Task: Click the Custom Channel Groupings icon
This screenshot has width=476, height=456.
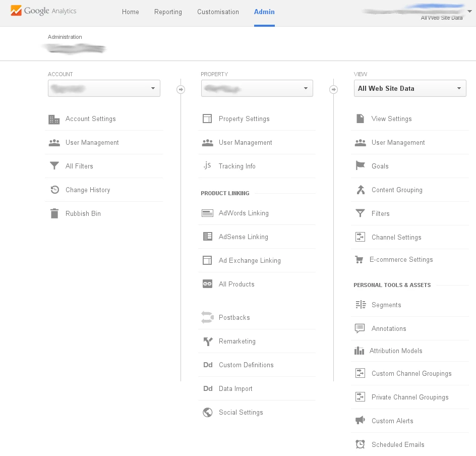Action: click(361, 373)
